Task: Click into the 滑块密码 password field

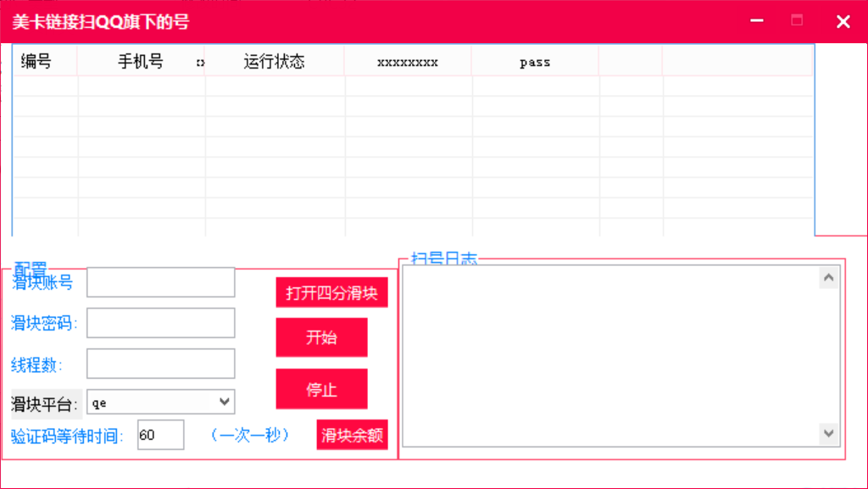Action: click(x=160, y=323)
